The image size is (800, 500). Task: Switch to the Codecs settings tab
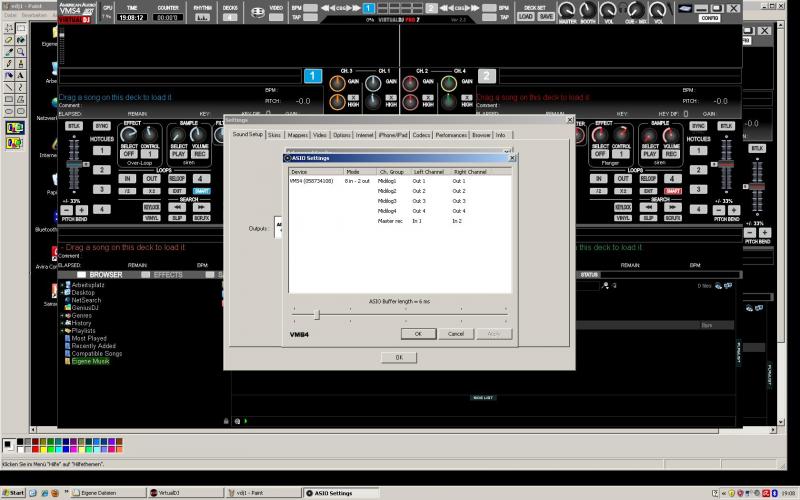(x=421, y=135)
